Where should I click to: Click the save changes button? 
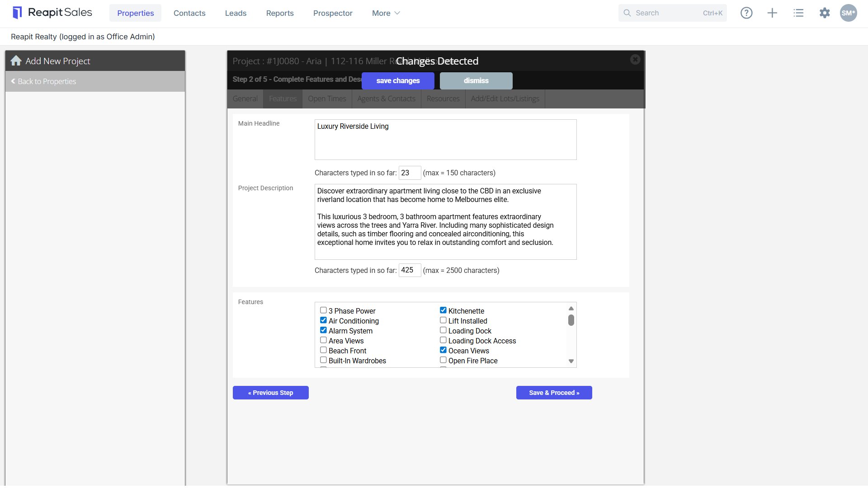[x=398, y=80]
